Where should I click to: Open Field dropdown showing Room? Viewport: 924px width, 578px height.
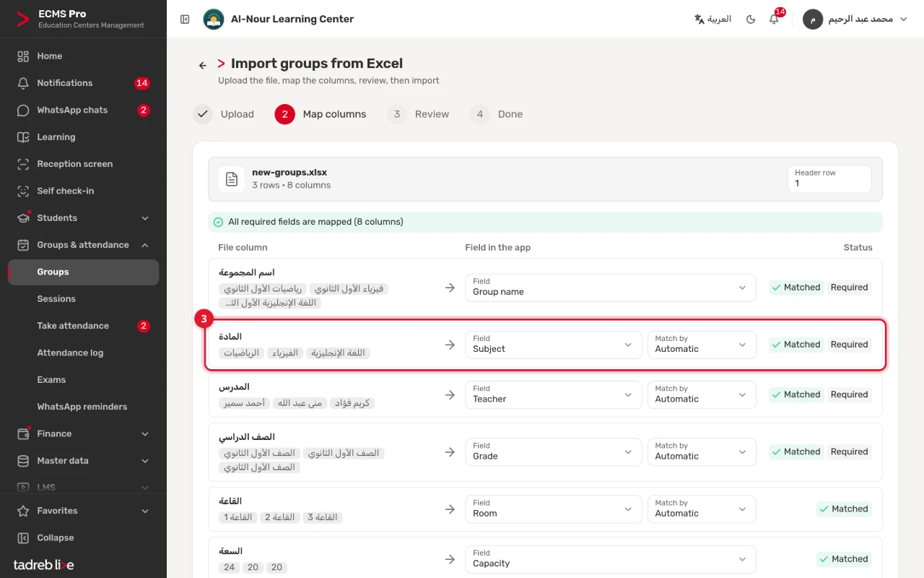pos(554,509)
